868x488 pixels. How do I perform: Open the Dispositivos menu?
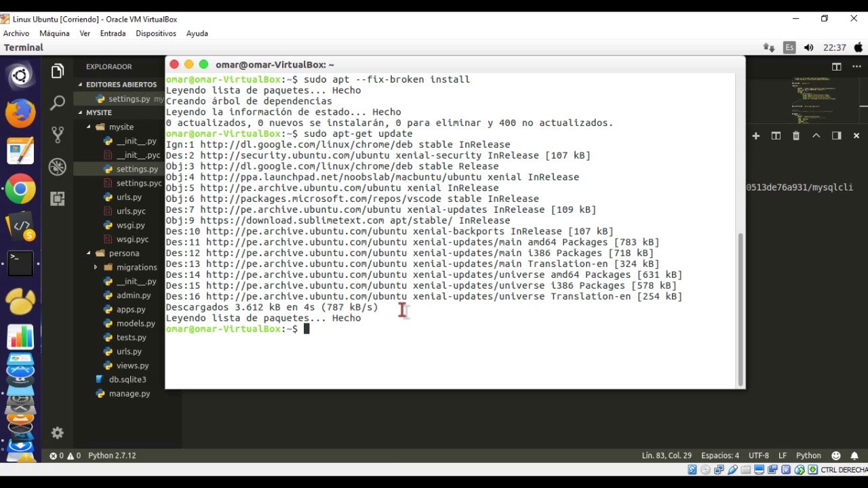click(156, 33)
